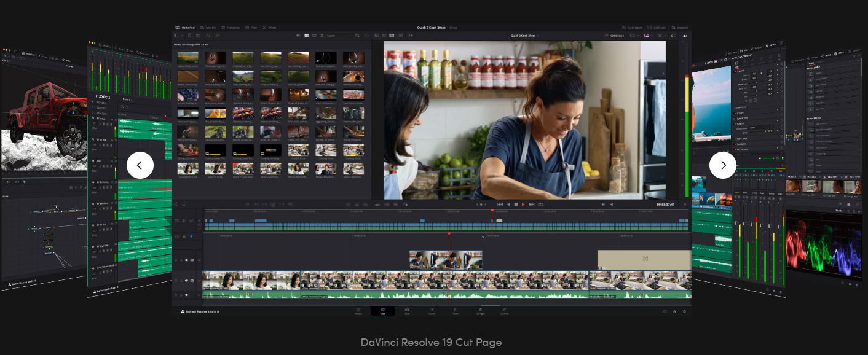Viewport: 868px width, 355px height.
Task: Jump to the first frame button
Action: 500,204
